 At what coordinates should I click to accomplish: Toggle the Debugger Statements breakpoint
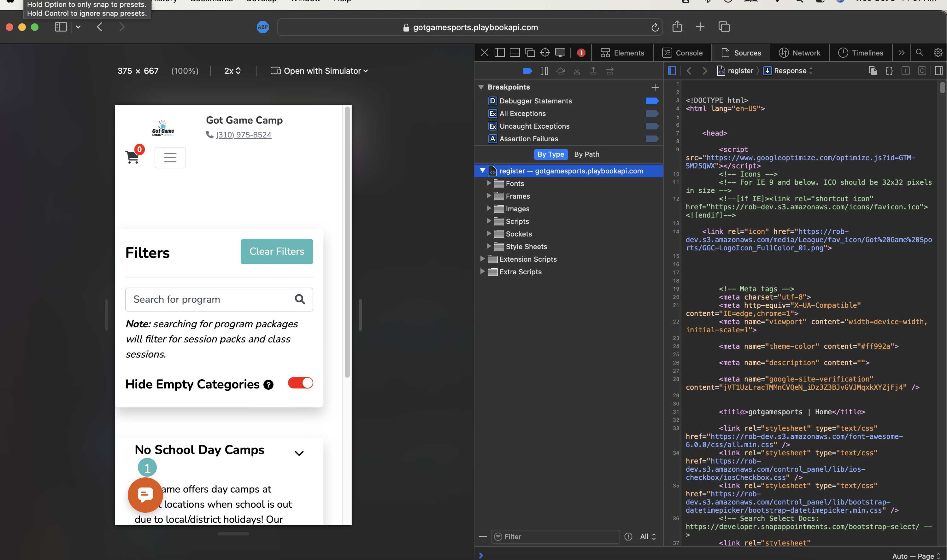click(x=652, y=101)
